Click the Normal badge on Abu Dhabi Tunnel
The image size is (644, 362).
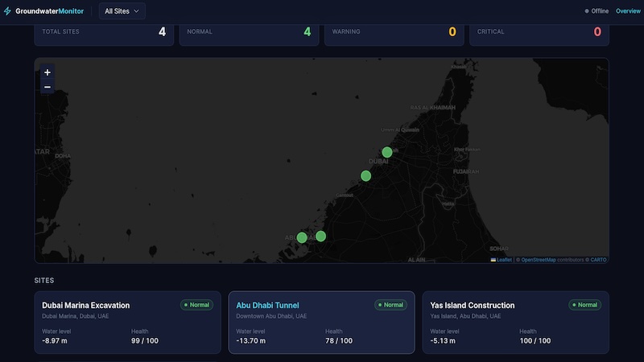tap(390, 305)
